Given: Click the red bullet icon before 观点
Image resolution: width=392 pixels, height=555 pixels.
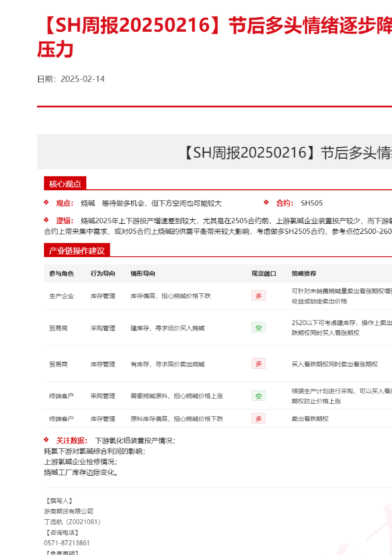Looking at the screenshot, I should coord(46,203).
